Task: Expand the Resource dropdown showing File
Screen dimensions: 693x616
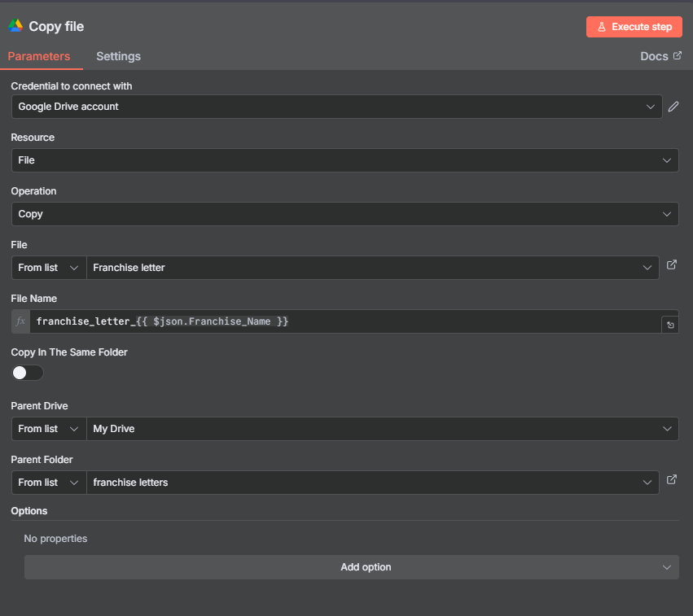Action: [x=344, y=160]
